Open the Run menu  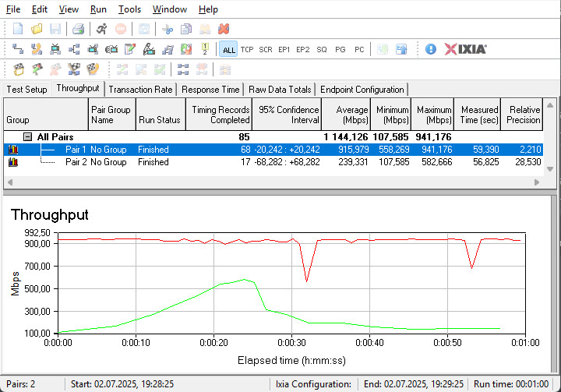pos(98,9)
